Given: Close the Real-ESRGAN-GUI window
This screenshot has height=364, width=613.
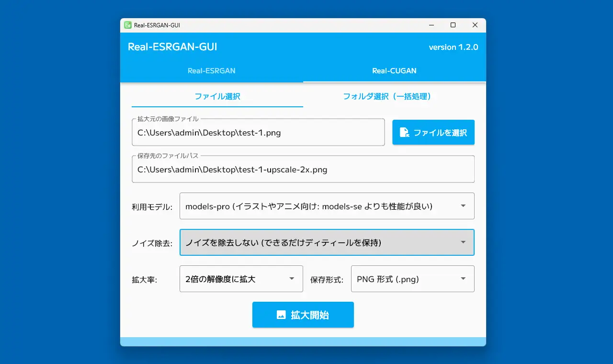Looking at the screenshot, I should 475,25.
